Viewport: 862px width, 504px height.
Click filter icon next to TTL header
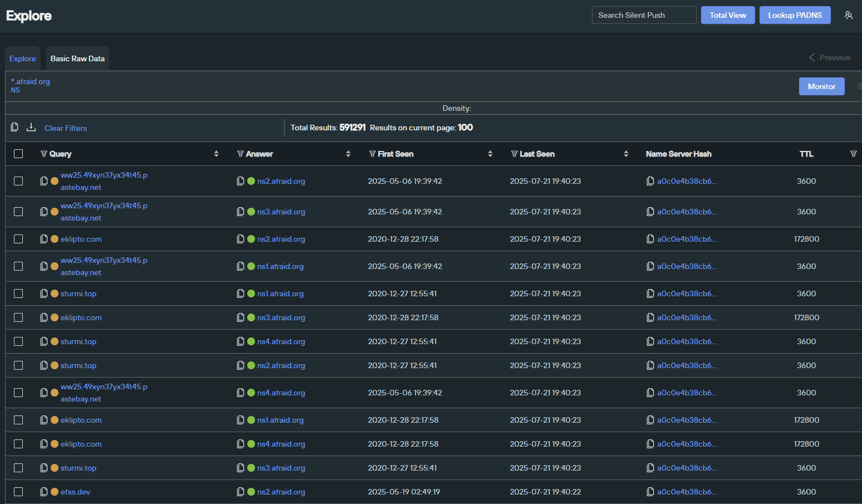tap(853, 154)
